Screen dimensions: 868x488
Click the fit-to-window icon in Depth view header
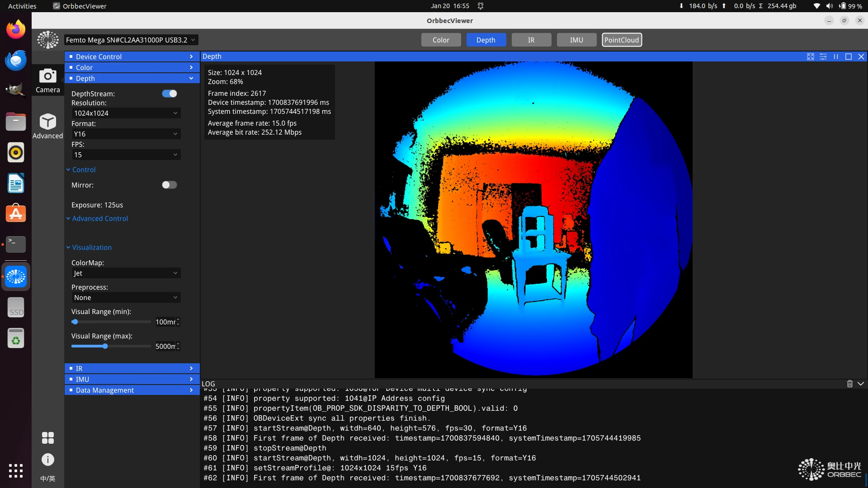coord(810,56)
